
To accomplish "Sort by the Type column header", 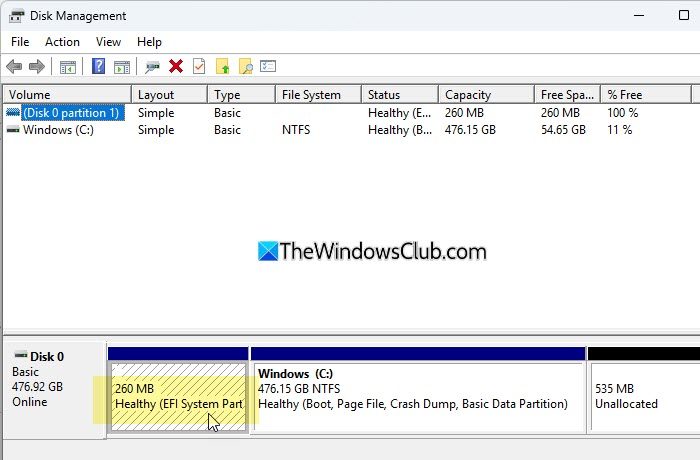I will pyautogui.click(x=241, y=95).
